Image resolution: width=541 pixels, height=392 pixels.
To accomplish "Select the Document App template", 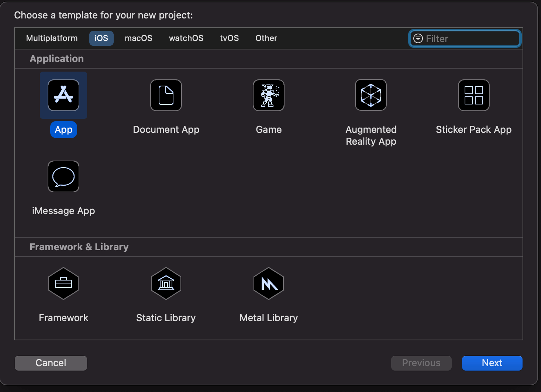I will coord(166,95).
